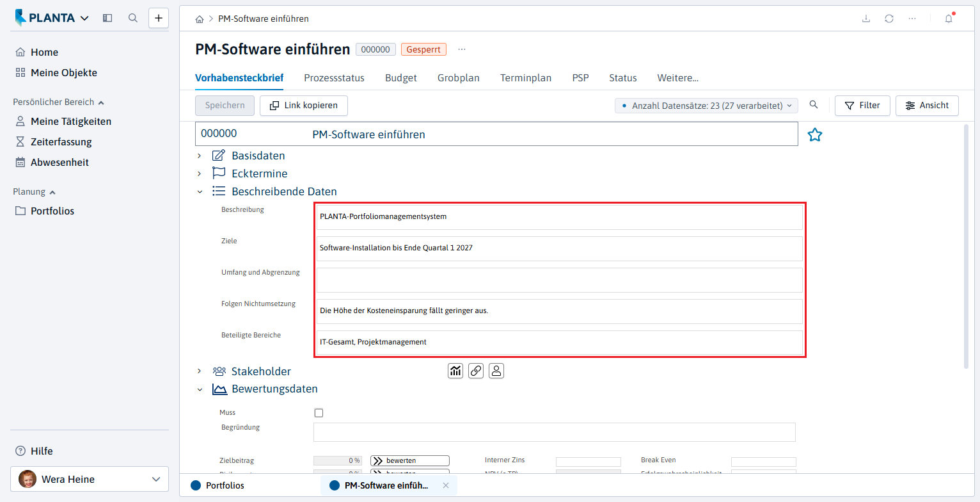Open the notifications bell
This screenshot has height=502, width=980.
(949, 19)
